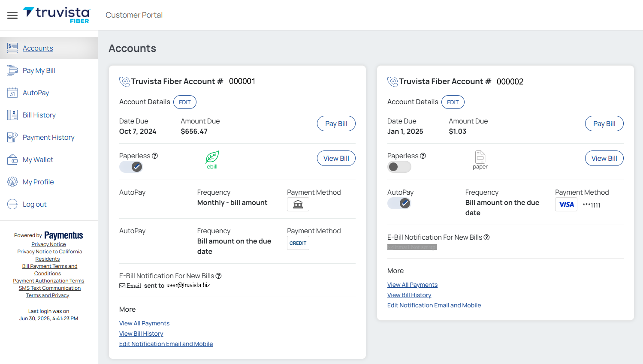
Task: Turn off Paperless for account 000001
Action: (131, 167)
